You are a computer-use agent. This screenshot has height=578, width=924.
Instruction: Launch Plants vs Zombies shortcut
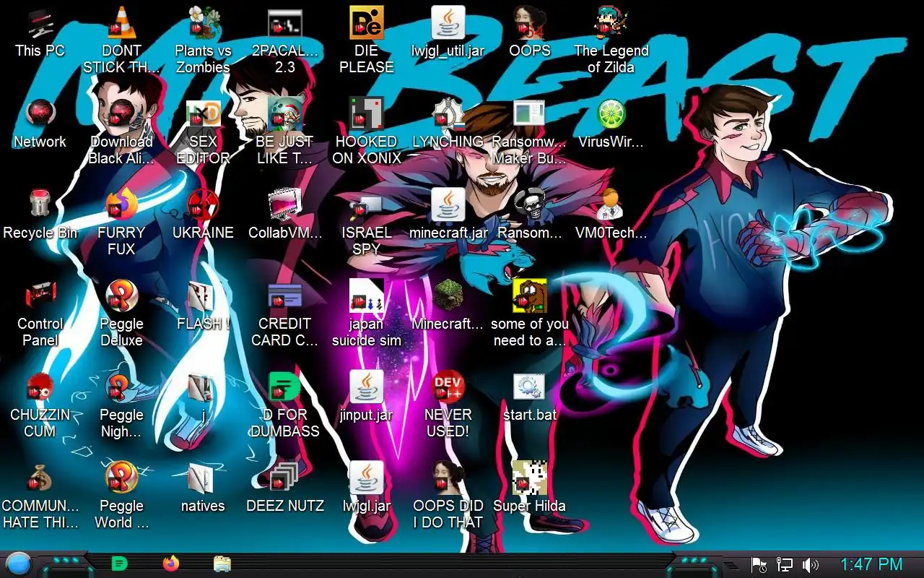203,24
